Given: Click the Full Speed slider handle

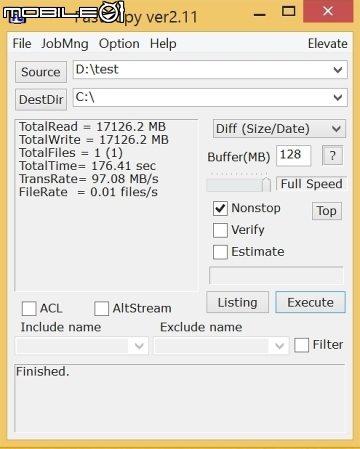Looking at the screenshot, I should pos(266,184).
